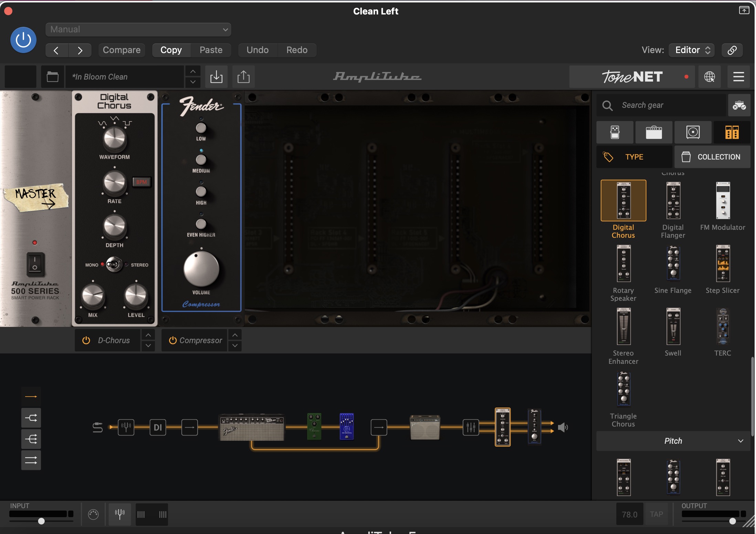This screenshot has width=756, height=534.
Task: Select the rack effects category icon
Action: (x=732, y=132)
